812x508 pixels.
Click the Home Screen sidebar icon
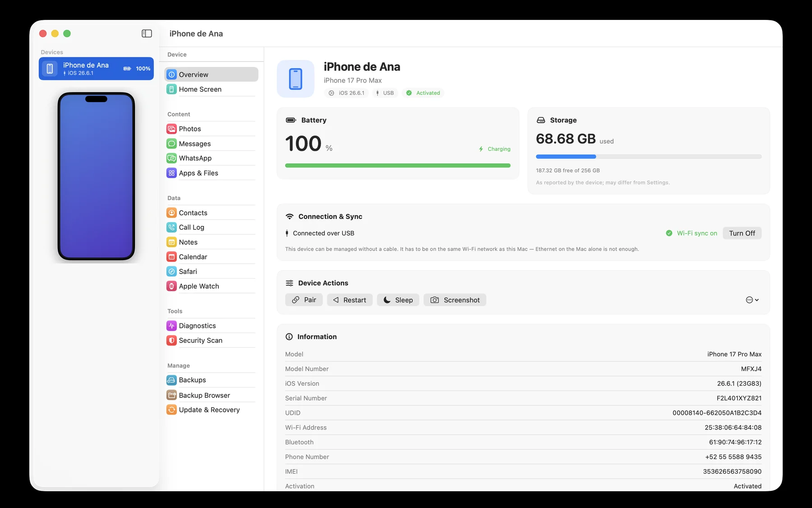coord(171,89)
